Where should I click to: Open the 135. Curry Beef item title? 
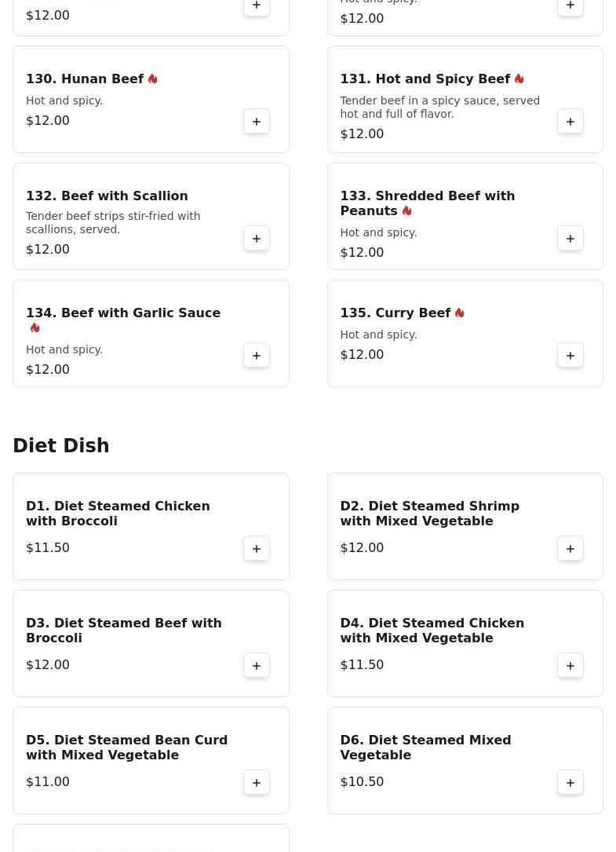point(395,313)
